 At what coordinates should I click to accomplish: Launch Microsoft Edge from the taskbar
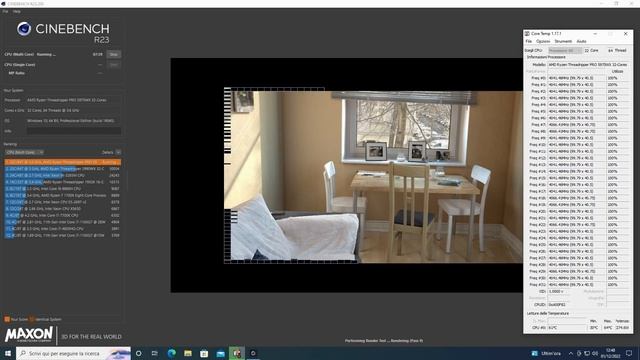click(x=171, y=353)
